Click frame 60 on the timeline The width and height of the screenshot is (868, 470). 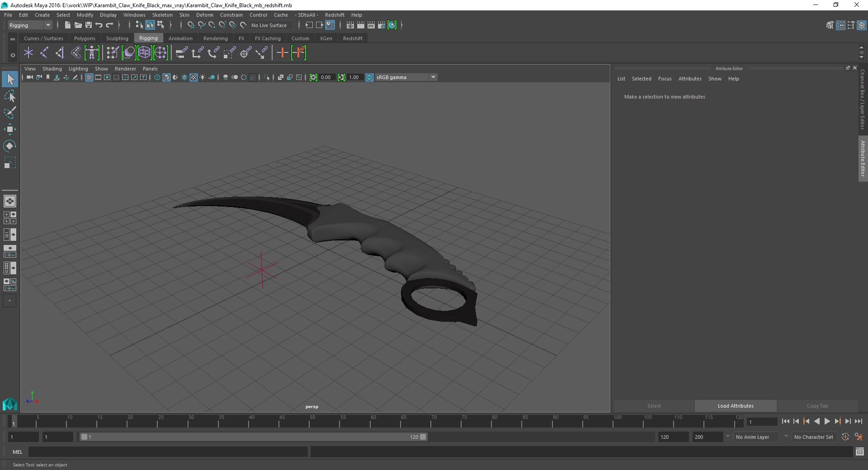370,421
